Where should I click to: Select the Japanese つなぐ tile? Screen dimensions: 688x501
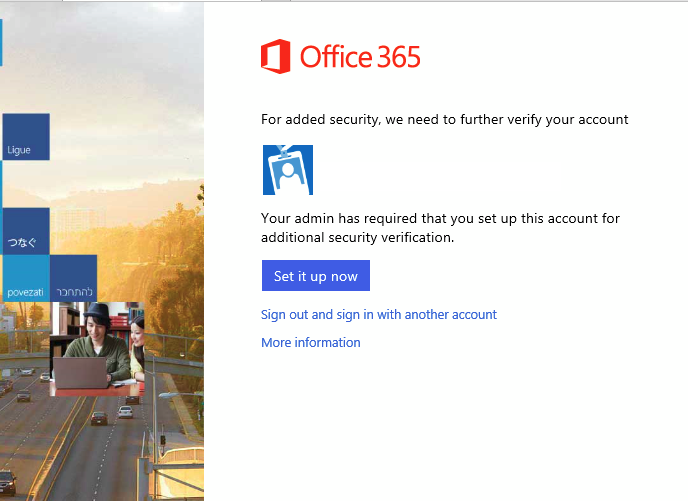(26, 231)
